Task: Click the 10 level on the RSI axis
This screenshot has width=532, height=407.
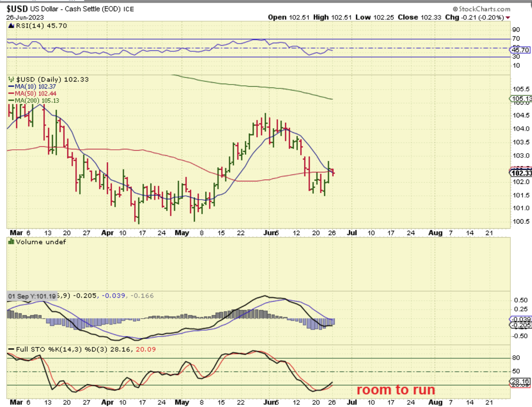Action: [x=516, y=66]
